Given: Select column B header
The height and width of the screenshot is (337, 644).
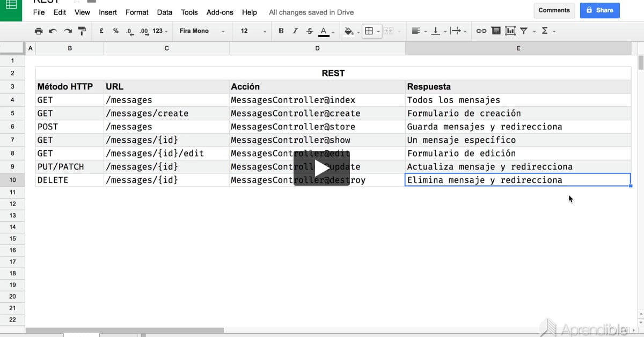Looking at the screenshot, I should 70,48.
